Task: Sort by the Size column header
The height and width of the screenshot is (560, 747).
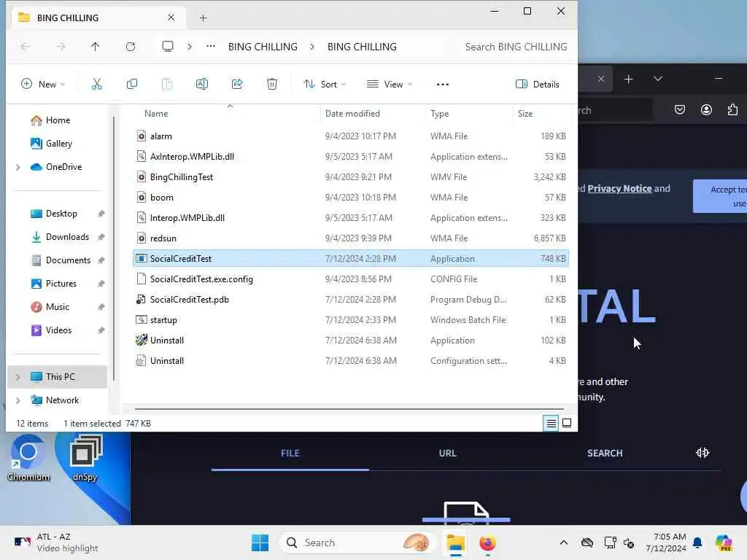Action: coord(525,114)
